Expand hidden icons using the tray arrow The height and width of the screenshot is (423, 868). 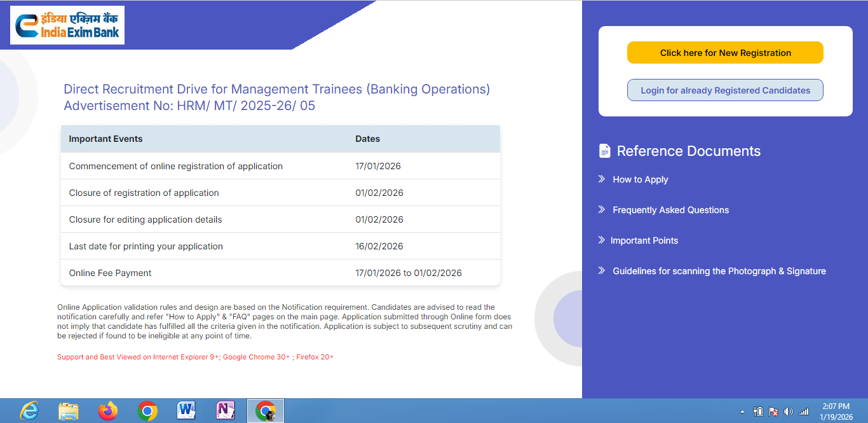tap(742, 412)
